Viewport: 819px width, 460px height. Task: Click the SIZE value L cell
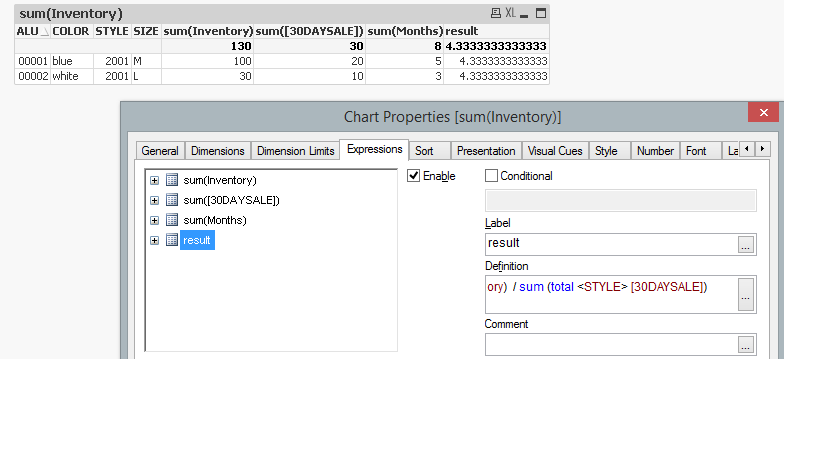(146, 76)
